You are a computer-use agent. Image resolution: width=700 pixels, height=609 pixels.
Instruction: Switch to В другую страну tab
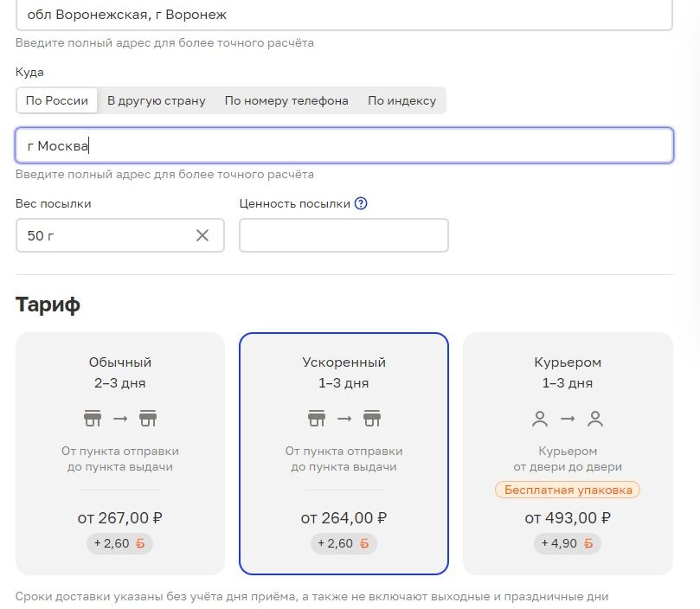click(157, 100)
